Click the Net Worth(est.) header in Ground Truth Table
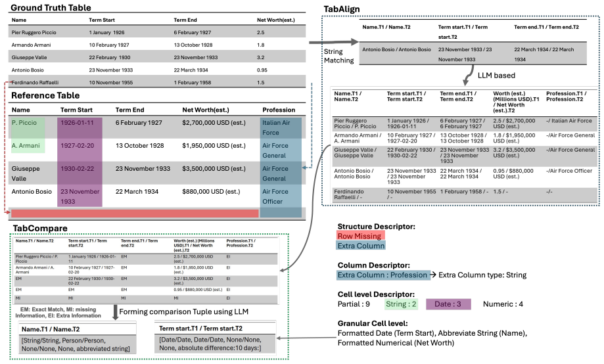This screenshot has height=364, width=604. coord(276,20)
